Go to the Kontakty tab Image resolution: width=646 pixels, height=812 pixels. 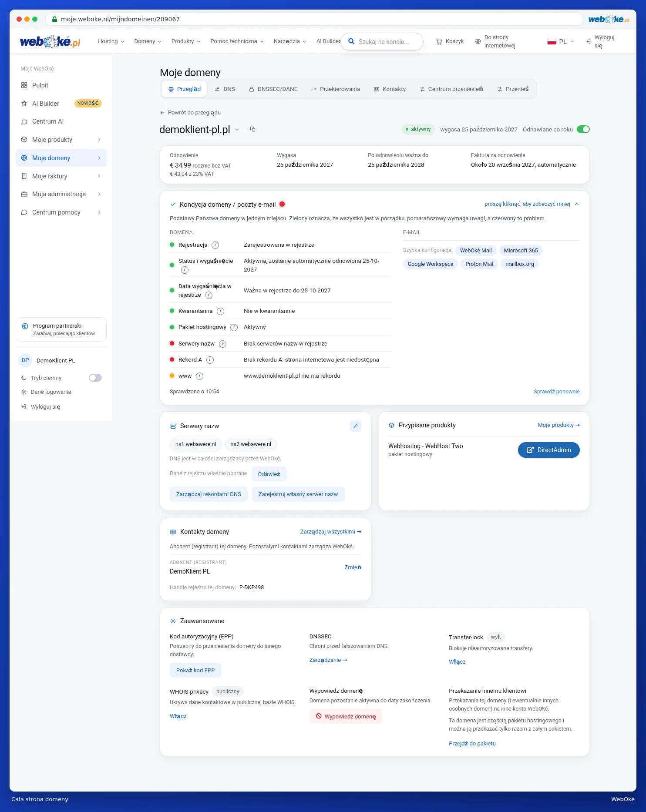(x=390, y=89)
